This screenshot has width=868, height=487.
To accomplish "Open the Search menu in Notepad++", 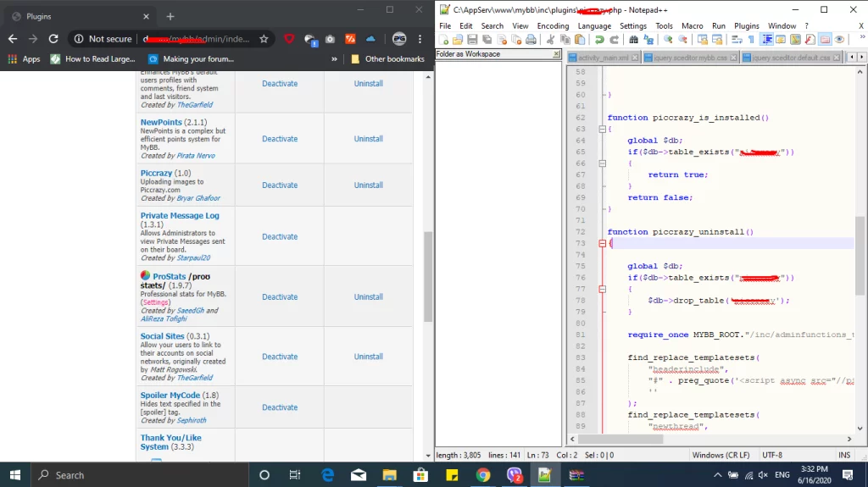I will click(x=492, y=26).
